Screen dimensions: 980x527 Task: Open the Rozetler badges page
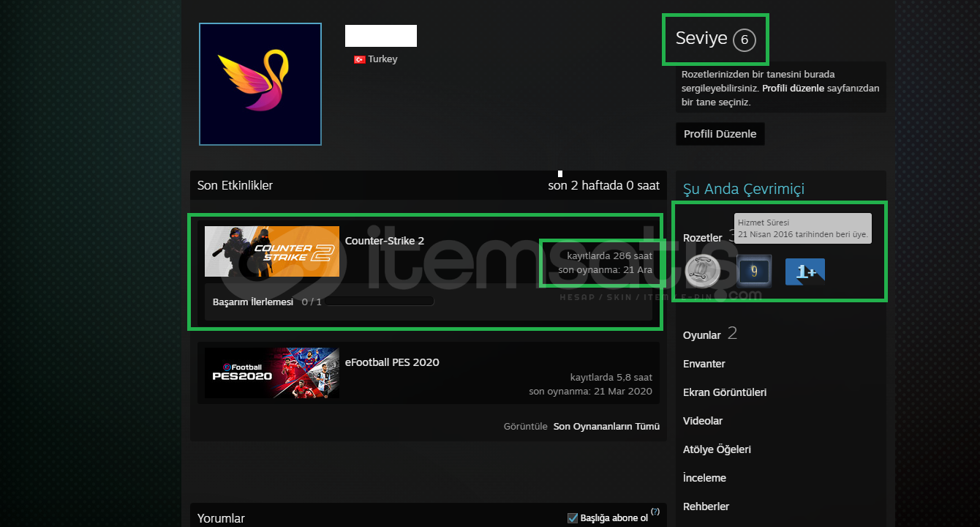[x=703, y=238]
